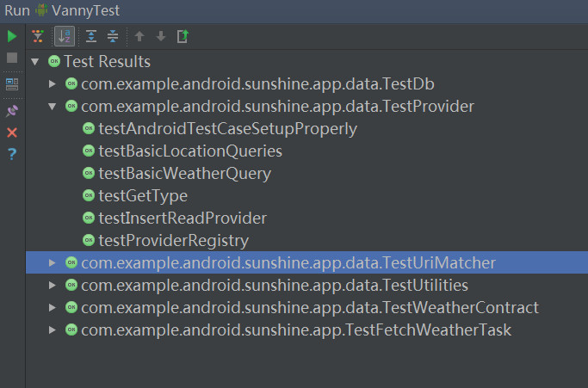This screenshot has width=588, height=388.
Task: Rerun tests with green play button
Action: (12, 36)
